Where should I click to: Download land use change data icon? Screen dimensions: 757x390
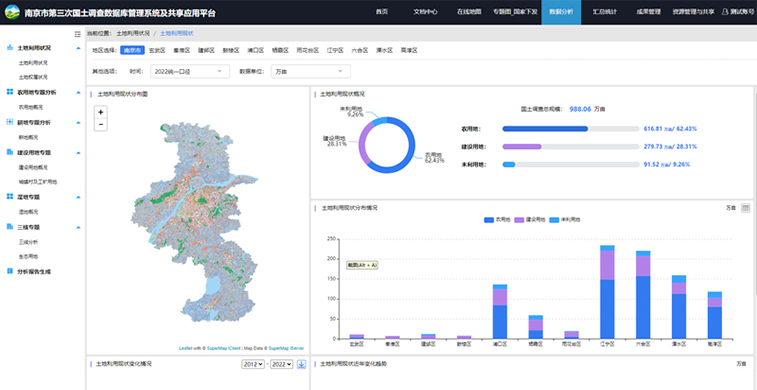point(301,364)
